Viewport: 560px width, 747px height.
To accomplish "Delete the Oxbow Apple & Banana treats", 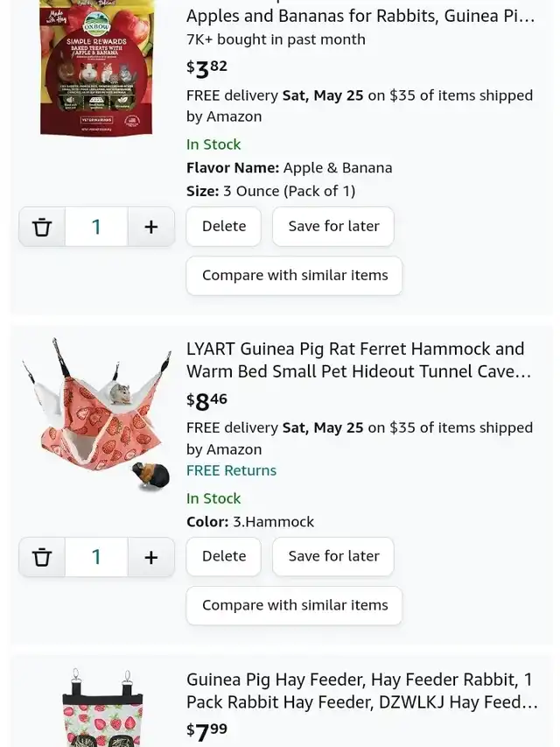I will pos(224,226).
